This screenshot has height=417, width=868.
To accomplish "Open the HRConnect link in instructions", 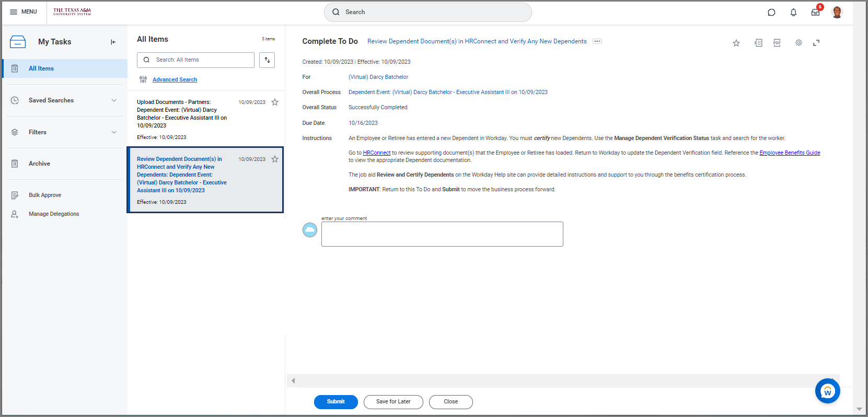I will pos(377,153).
